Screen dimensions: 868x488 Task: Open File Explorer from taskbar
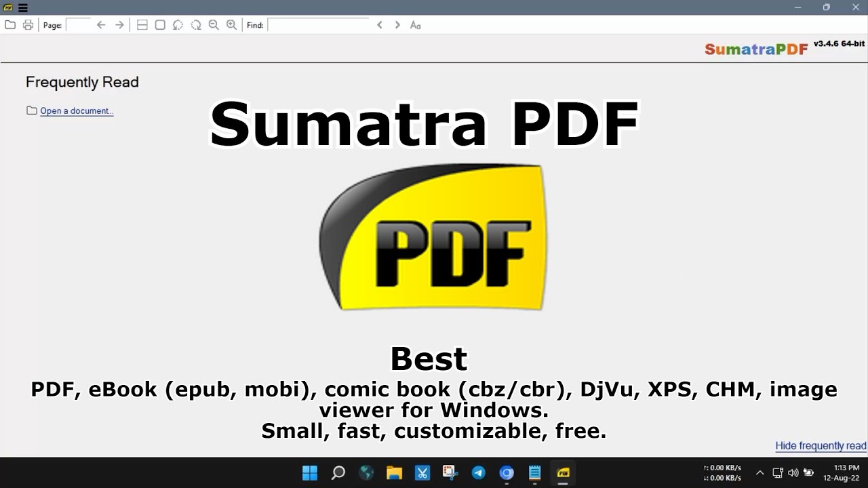point(394,472)
